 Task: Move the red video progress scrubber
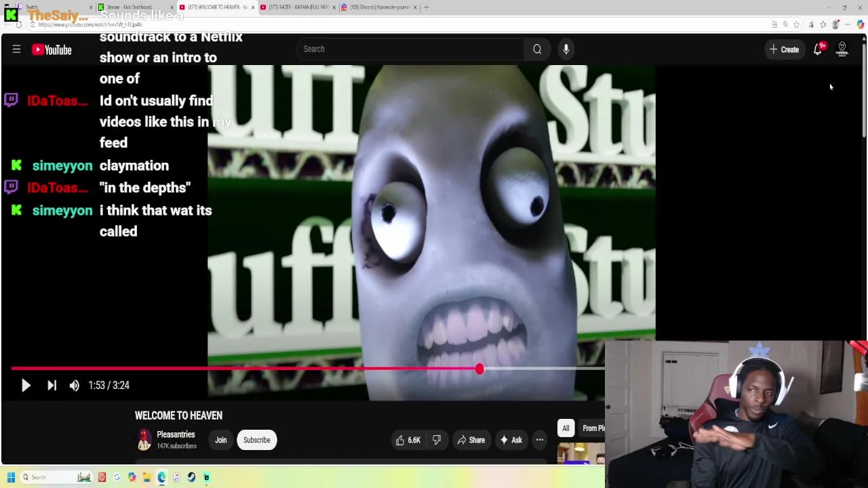479,369
